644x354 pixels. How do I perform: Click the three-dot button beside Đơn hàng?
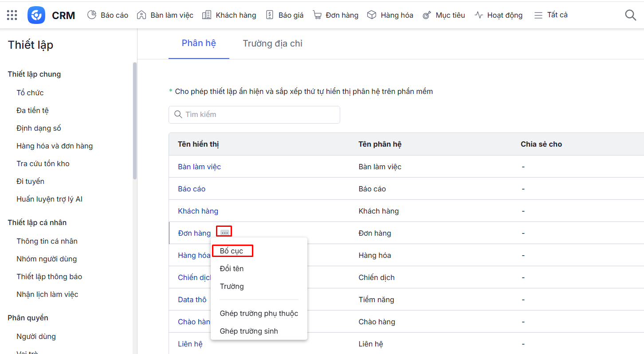click(224, 233)
